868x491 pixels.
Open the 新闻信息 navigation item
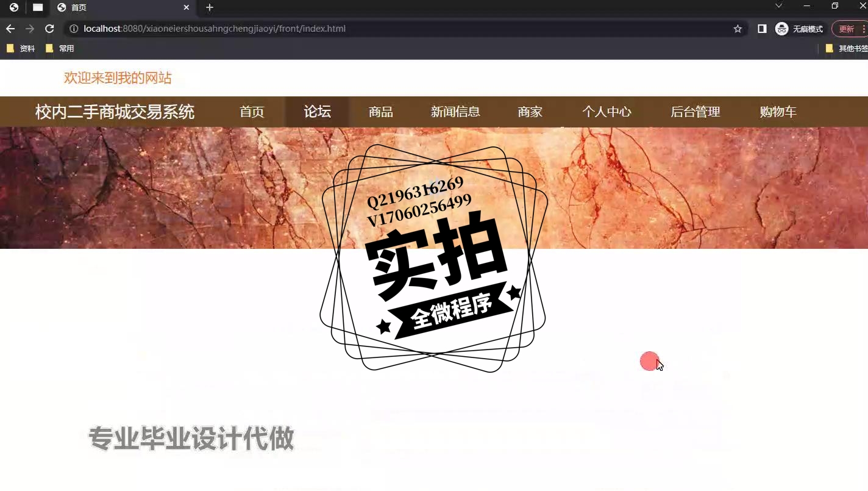[455, 112]
